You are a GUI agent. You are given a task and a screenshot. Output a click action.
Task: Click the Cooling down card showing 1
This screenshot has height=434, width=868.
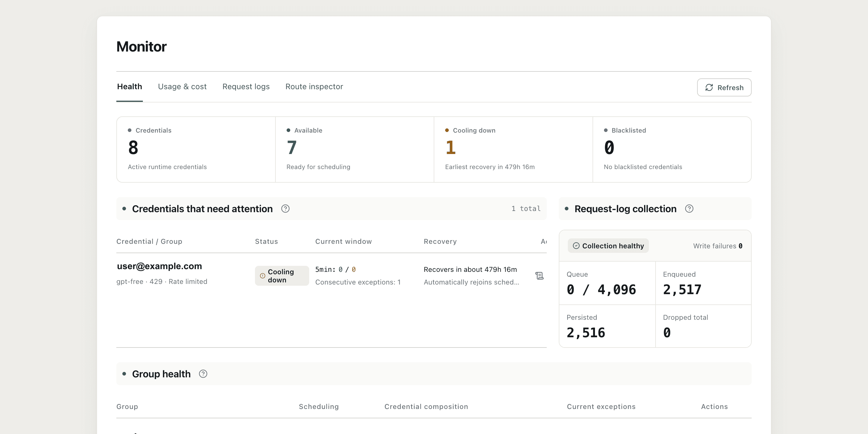click(513, 149)
